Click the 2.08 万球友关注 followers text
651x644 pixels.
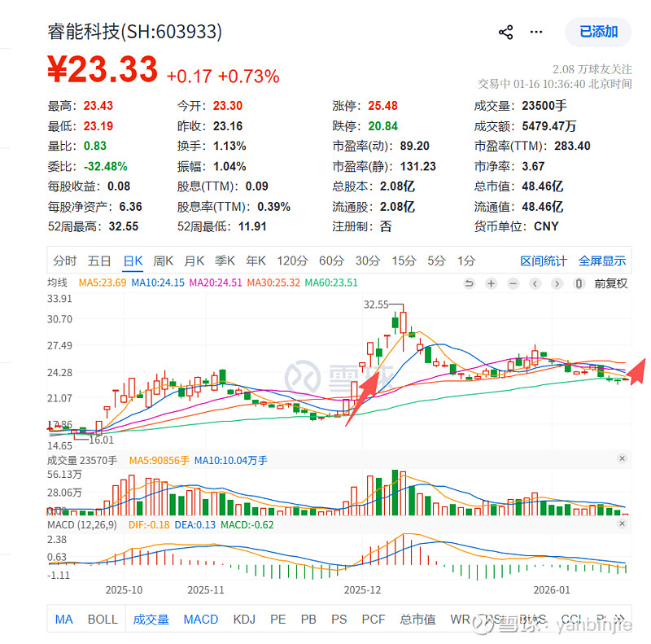click(x=592, y=69)
